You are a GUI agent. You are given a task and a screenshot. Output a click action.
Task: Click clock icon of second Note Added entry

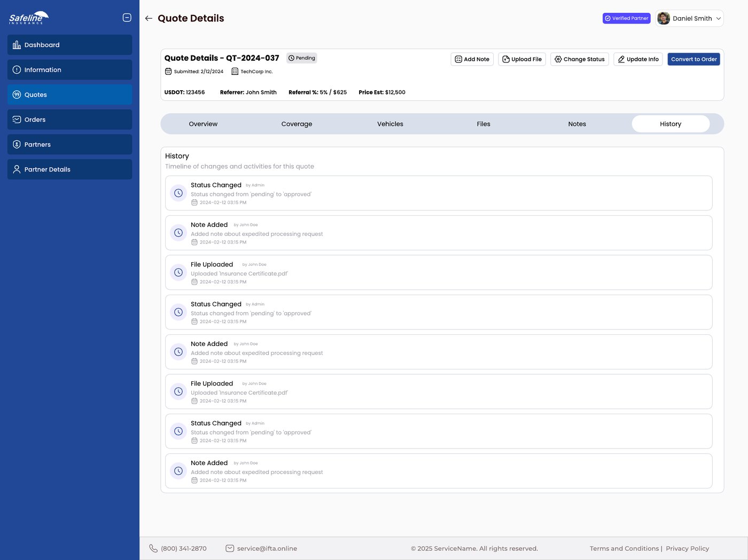[x=178, y=352]
